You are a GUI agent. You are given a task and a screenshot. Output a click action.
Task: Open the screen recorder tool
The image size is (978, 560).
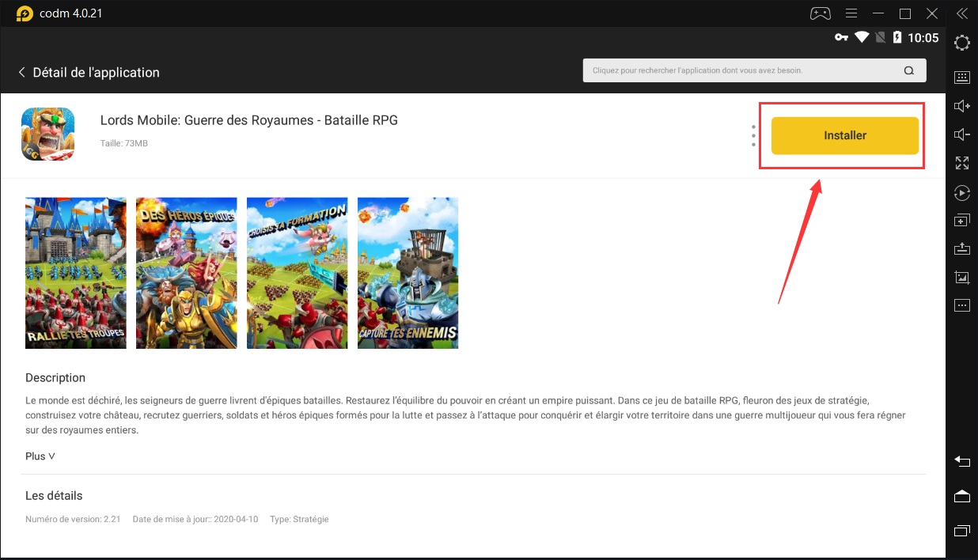tap(961, 192)
